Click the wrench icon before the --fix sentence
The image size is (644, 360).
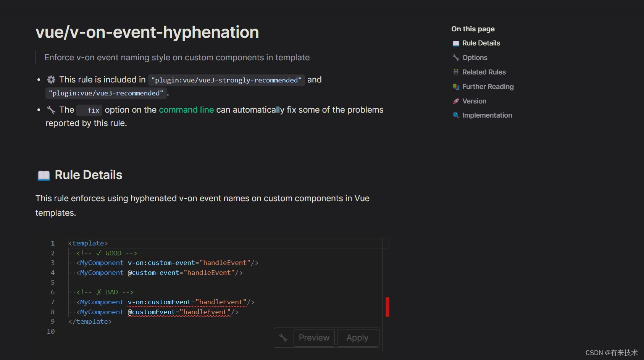tap(51, 110)
